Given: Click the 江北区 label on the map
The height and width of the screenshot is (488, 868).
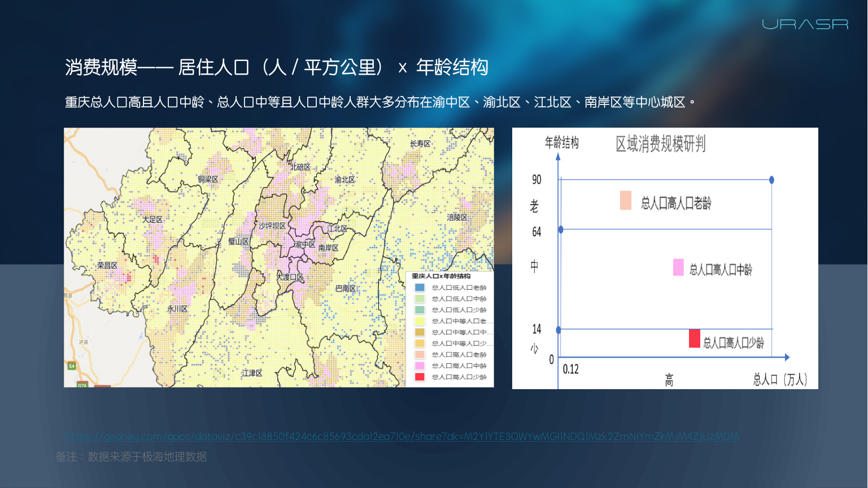Looking at the screenshot, I should point(338,229).
